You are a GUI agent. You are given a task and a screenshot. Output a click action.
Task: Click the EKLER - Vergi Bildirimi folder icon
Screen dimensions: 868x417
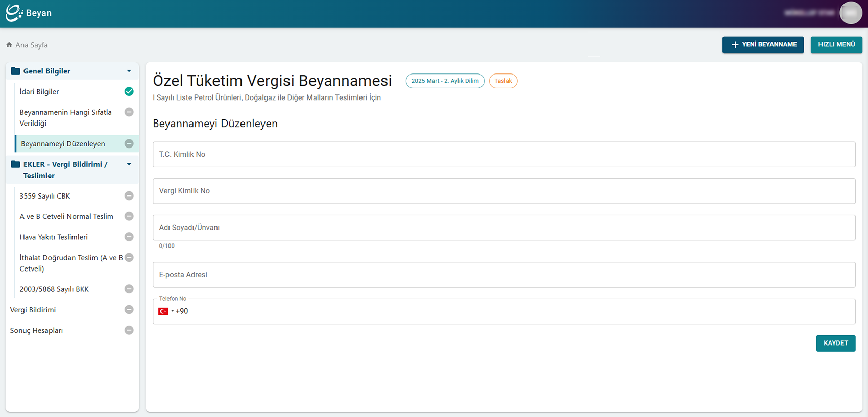pyautogui.click(x=15, y=164)
